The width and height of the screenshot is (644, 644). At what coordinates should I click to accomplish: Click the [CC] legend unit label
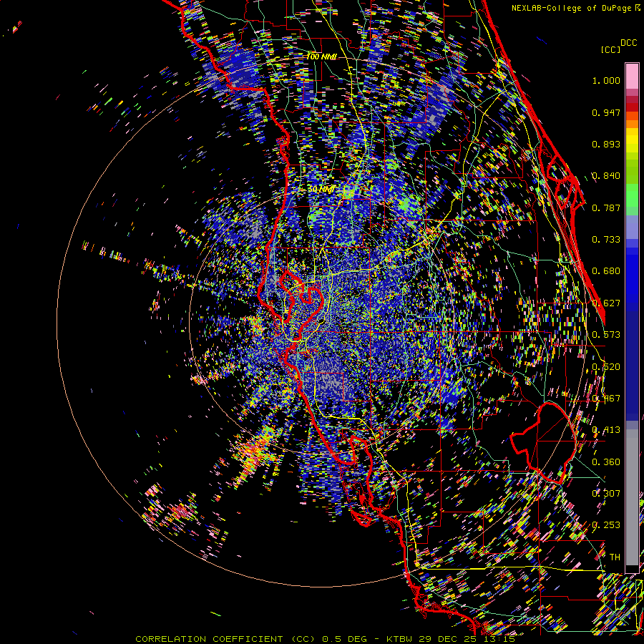coord(610,49)
